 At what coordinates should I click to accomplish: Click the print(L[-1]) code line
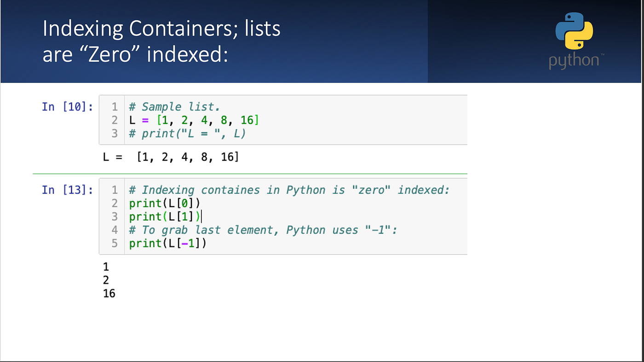pyautogui.click(x=168, y=243)
